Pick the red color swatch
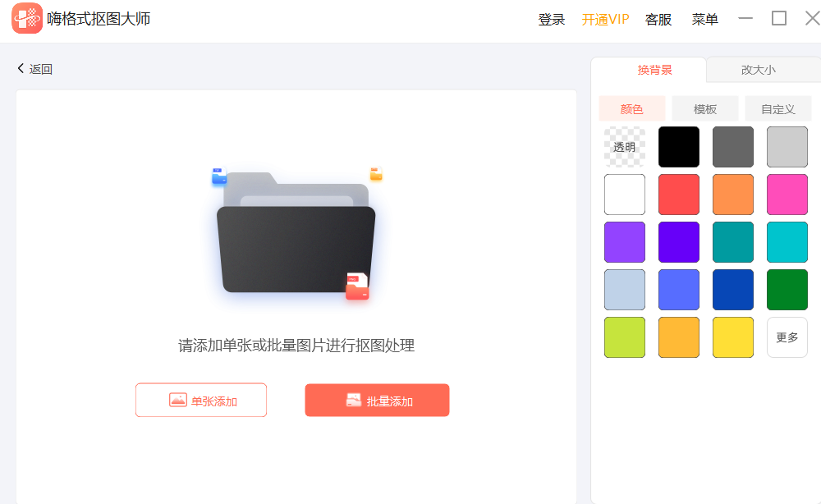This screenshot has width=821, height=504. (x=679, y=195)
